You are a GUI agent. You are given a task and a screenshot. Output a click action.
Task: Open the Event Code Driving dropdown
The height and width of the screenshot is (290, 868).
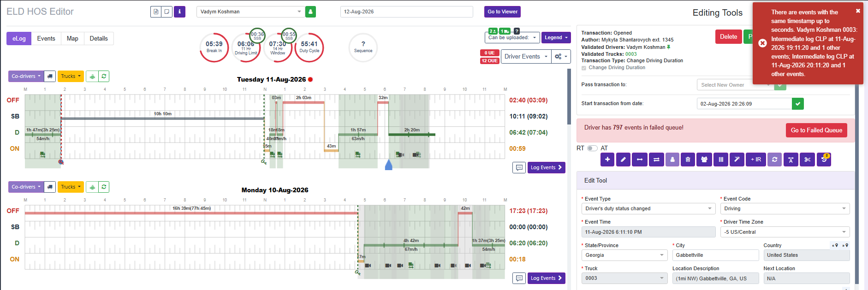(785, 209)
